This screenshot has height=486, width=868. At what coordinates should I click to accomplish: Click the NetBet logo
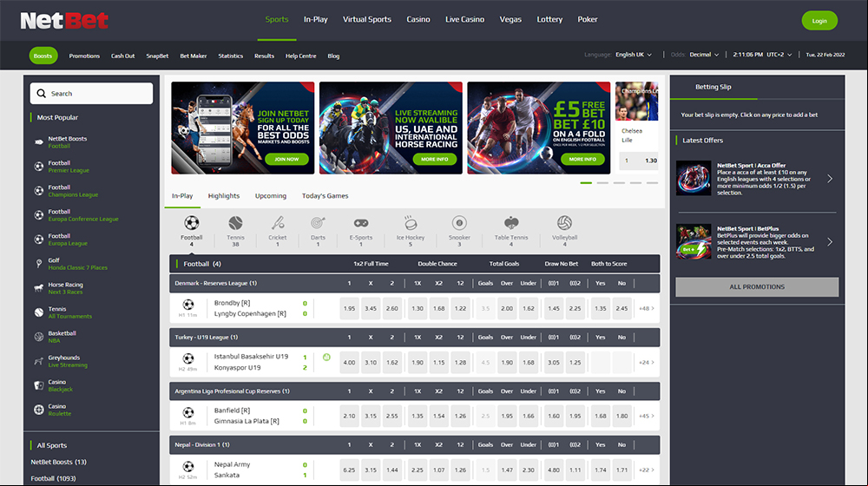[x=64, y=21]
